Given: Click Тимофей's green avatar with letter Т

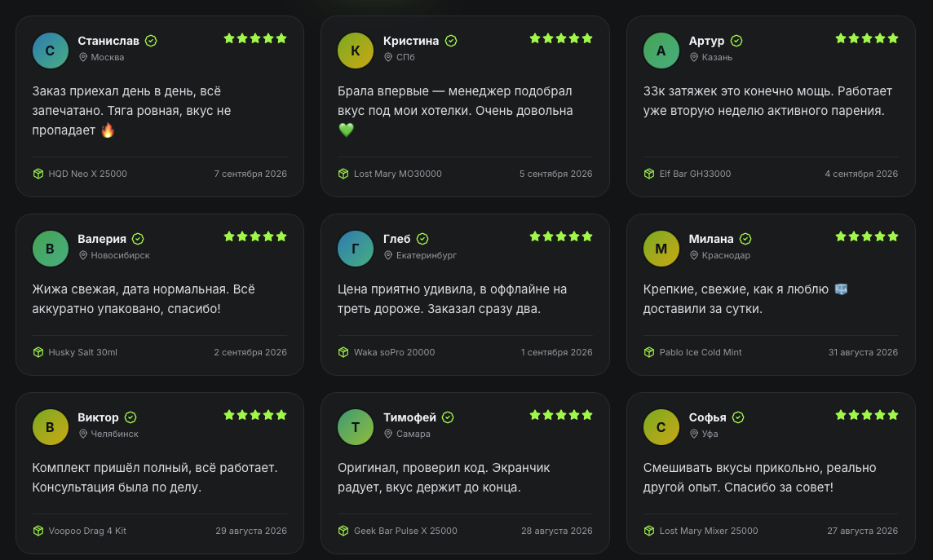Looking at the screenshot, I should click(356, 427).
